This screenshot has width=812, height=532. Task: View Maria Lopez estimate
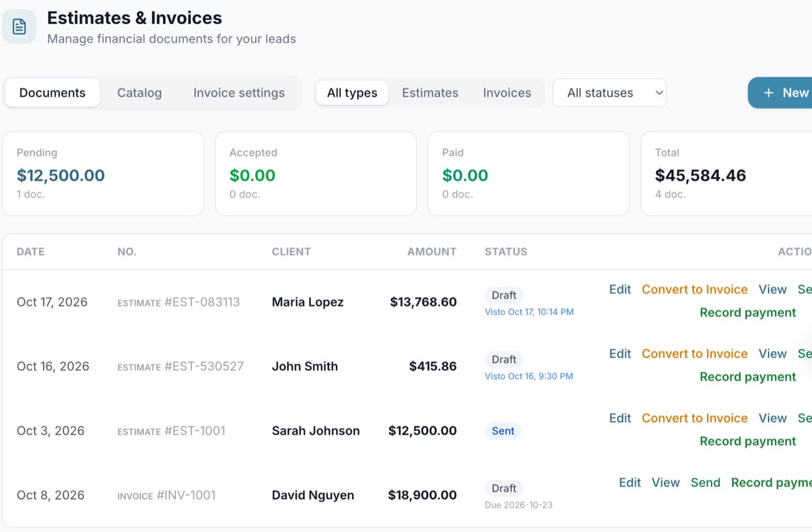pos(773,289)
